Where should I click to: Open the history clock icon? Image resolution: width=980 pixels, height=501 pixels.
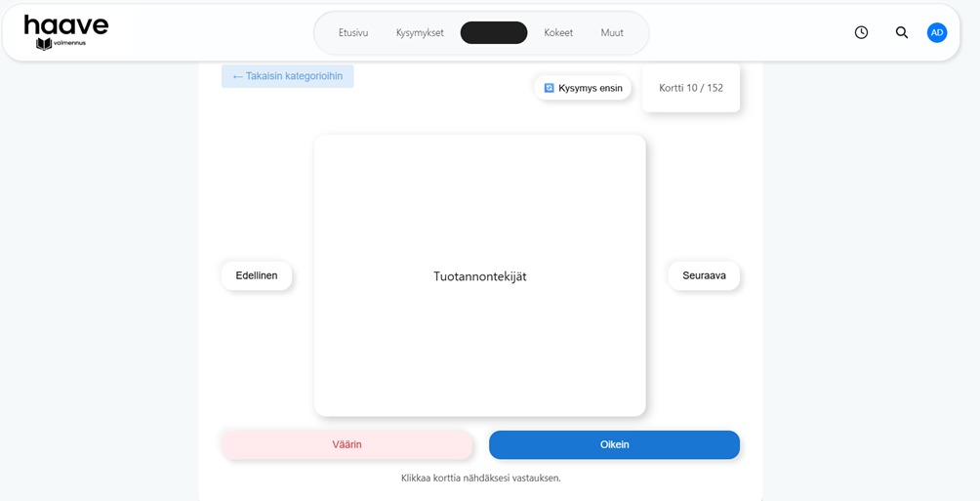[x=861, y=32]
